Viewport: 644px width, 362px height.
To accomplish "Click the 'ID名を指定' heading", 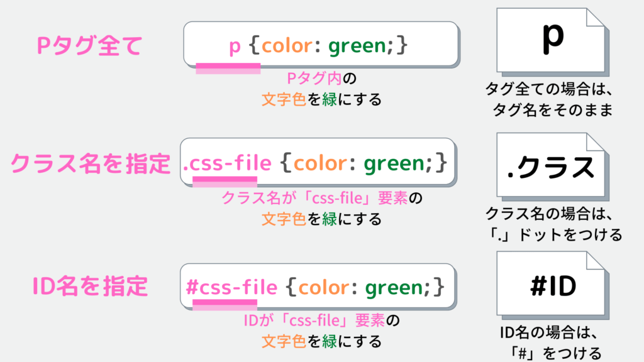I will [x=90, y=286].
